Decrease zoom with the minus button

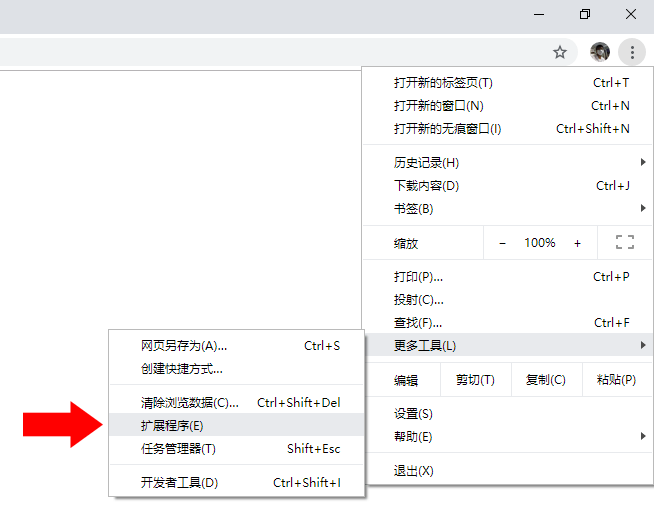click(x=503, y=243)
